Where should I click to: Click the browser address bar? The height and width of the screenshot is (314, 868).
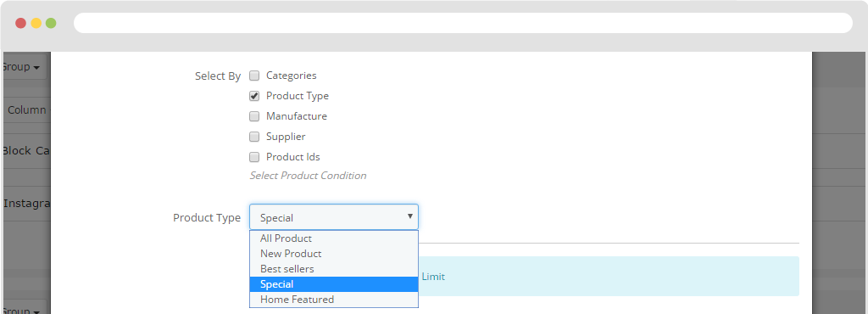click(x=463, y=23)
